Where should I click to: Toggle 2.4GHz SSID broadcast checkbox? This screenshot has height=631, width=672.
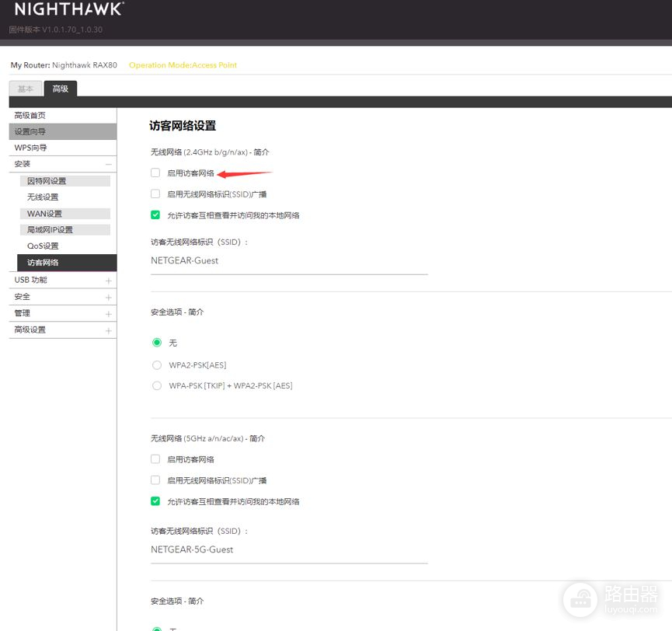click(155, 194)
